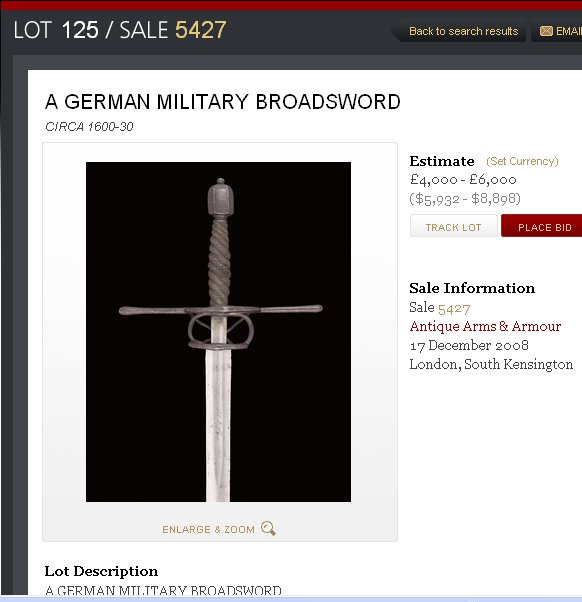
Task: Click the magnifying glass zoom icon
Action: (268, 528)
